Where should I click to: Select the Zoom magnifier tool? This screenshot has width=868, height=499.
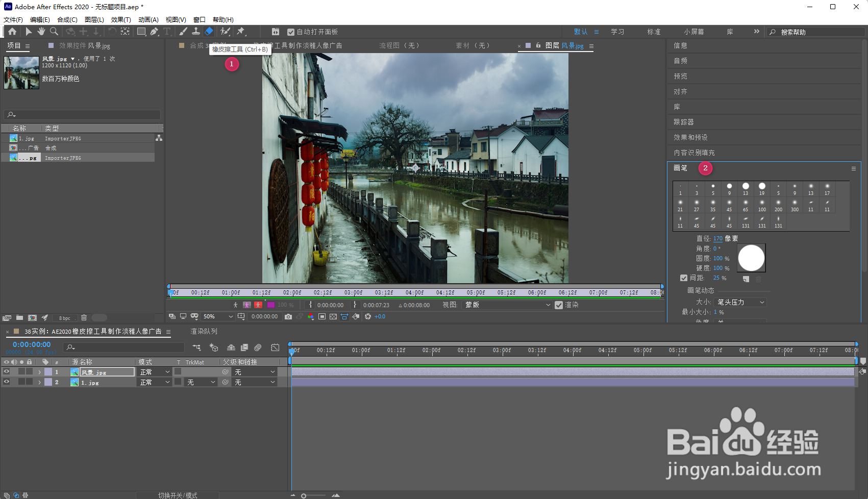(54, 32)
